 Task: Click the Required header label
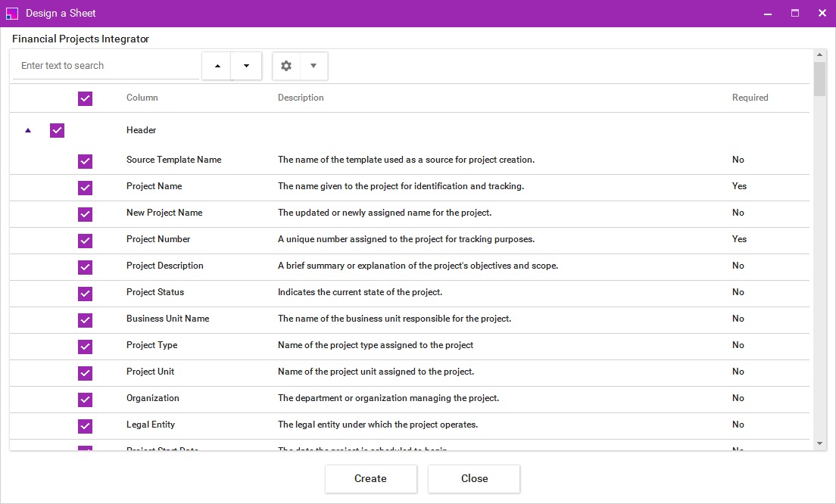[x=750, y=98]
